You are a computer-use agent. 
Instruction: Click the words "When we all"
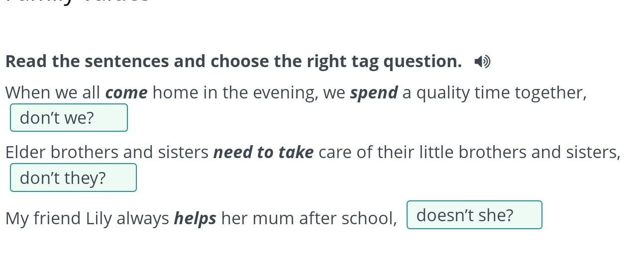point(53,93)
